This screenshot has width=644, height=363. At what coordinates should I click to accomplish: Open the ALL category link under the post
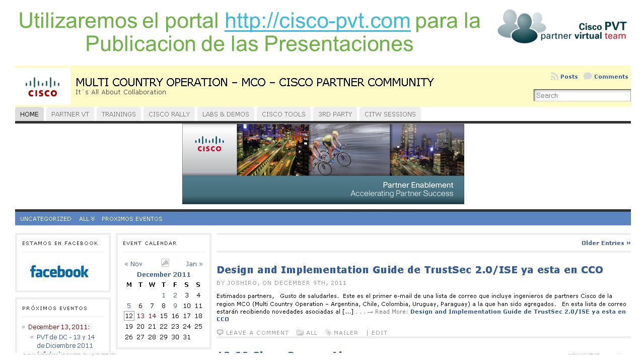click(x=312, y=333)
